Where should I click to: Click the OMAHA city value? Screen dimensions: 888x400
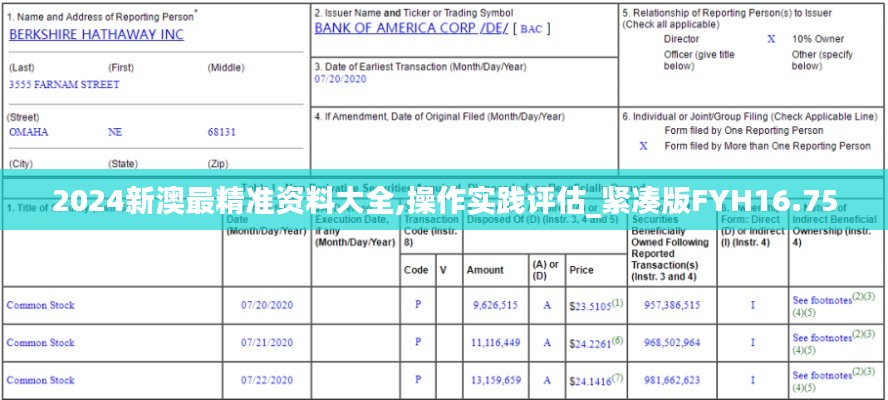[28, 132]
